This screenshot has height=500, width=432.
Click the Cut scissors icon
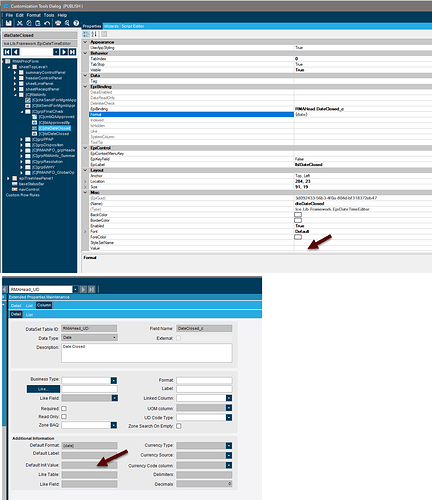pyautogui.click(x=20, y=23)
